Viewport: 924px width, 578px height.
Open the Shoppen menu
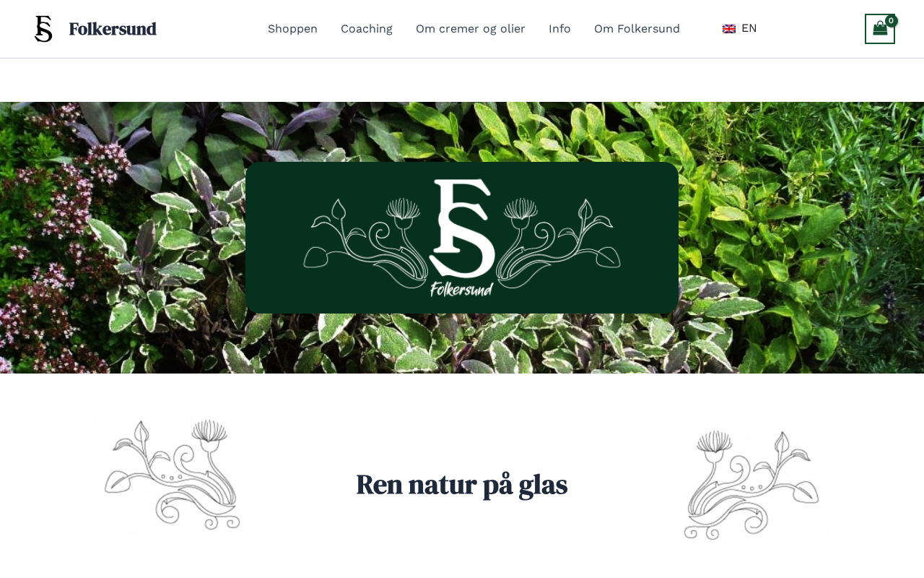pyautogui.click(x=292, y=29)
